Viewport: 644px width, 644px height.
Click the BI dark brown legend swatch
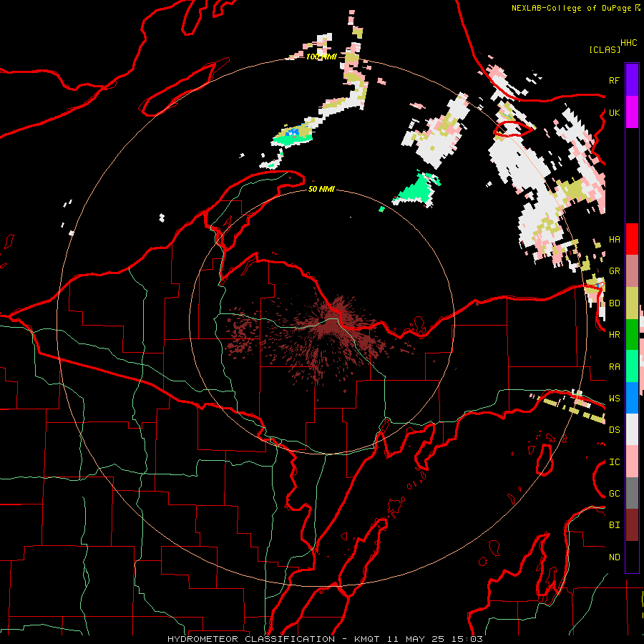[x=632, y=525]
